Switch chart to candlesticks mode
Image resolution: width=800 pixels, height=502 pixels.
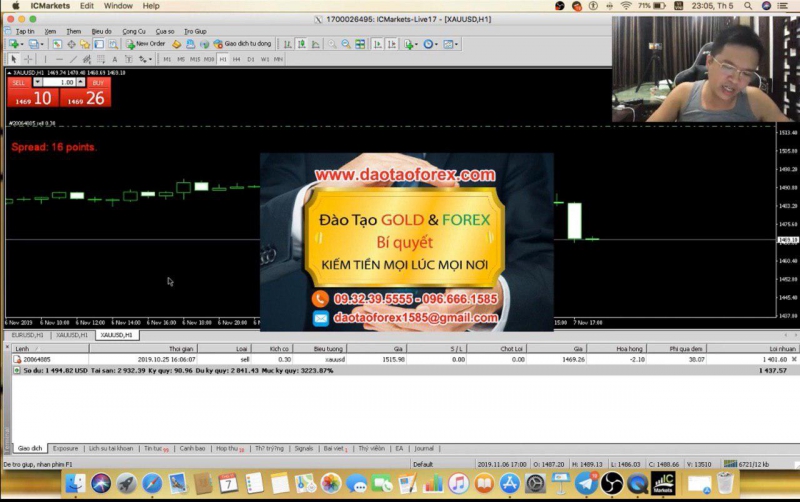click(x=302, y=44)
